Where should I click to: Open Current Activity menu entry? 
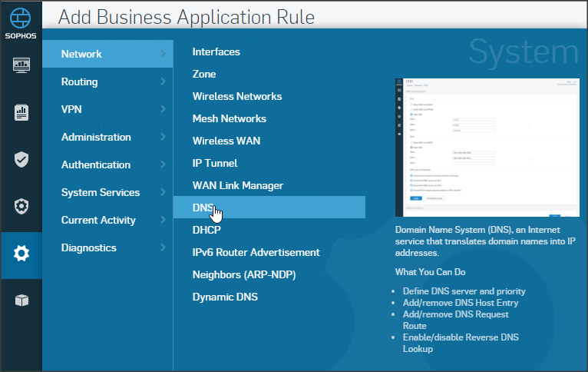(x=98, y=220)
